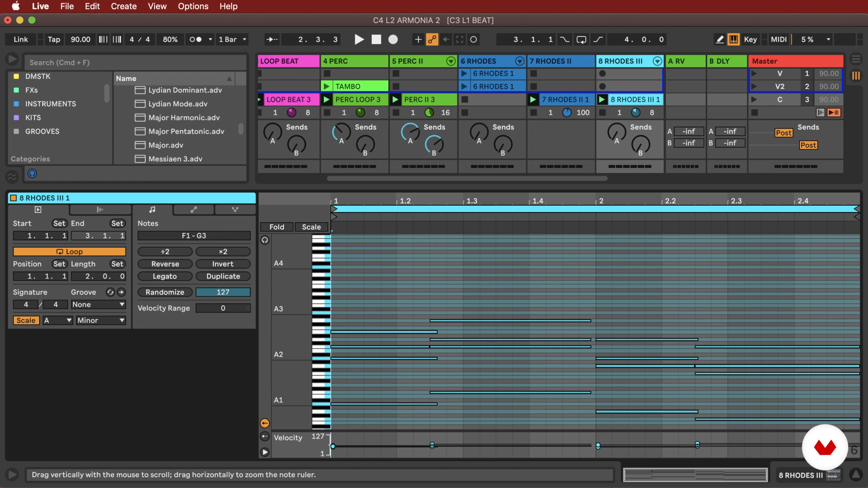The width and height of the screenshot is (868, 488).
Task: Open the Help menu
Action: tap(229, 6)
